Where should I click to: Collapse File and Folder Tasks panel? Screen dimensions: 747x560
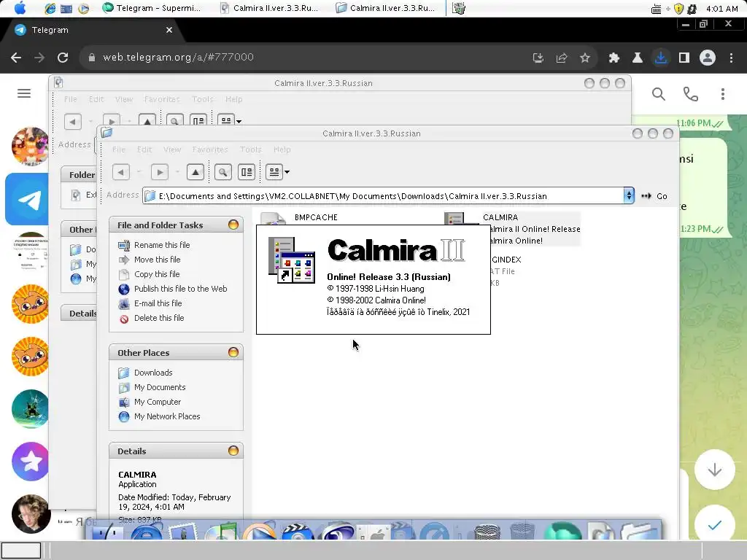[x=233, y=225]
